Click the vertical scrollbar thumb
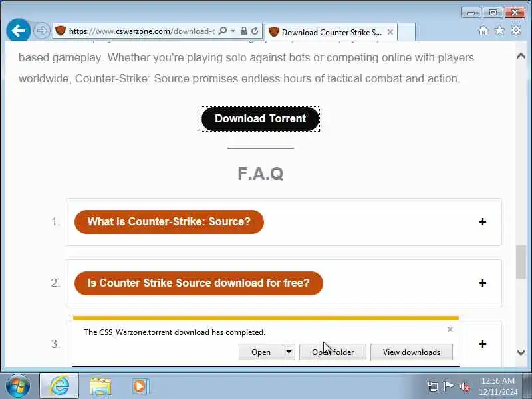This screenshot has width=532, height=399. (521, 262)
